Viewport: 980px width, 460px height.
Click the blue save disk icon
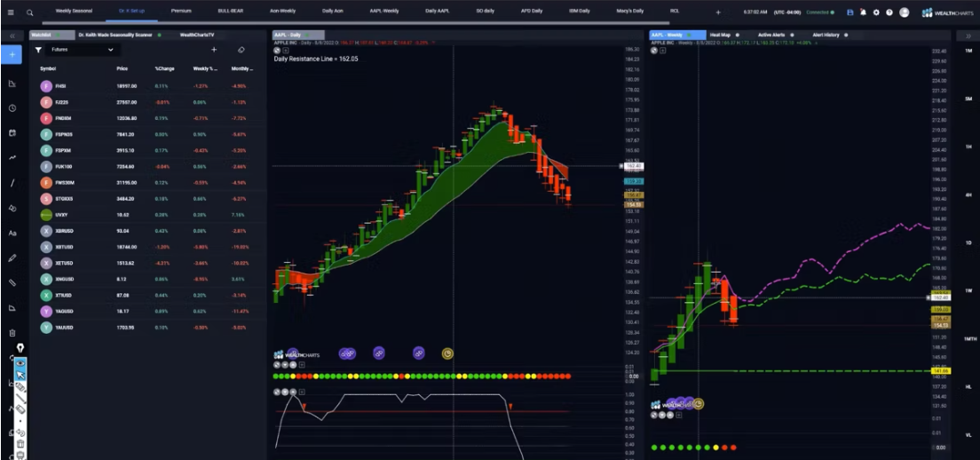pyautogui.click(x=850, y=12)
